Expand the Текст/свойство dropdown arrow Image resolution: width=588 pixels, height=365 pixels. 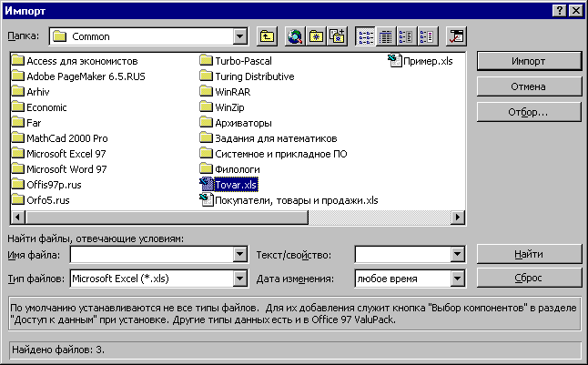pyautogui.click(x=457, y=255)
